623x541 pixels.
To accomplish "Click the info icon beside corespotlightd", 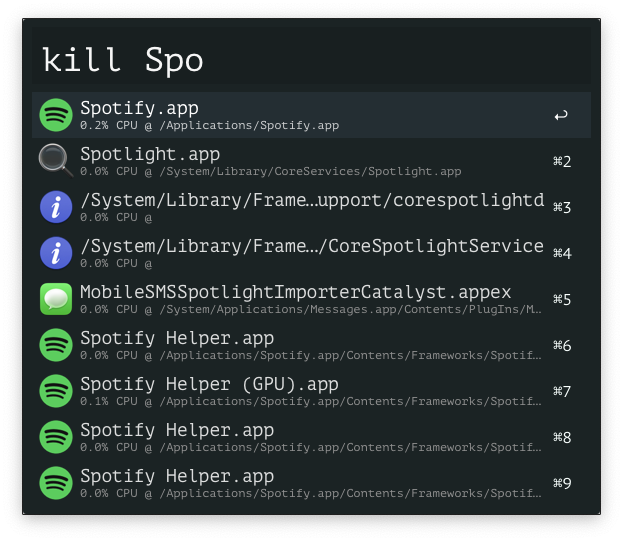I will click(56, 207).
